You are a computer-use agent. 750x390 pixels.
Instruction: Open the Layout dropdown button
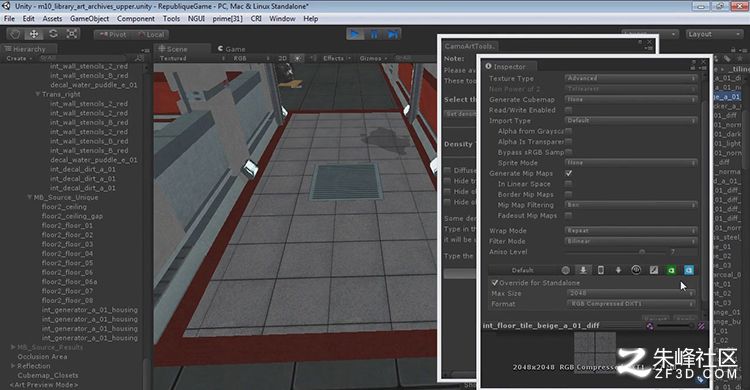coord(714,34)
